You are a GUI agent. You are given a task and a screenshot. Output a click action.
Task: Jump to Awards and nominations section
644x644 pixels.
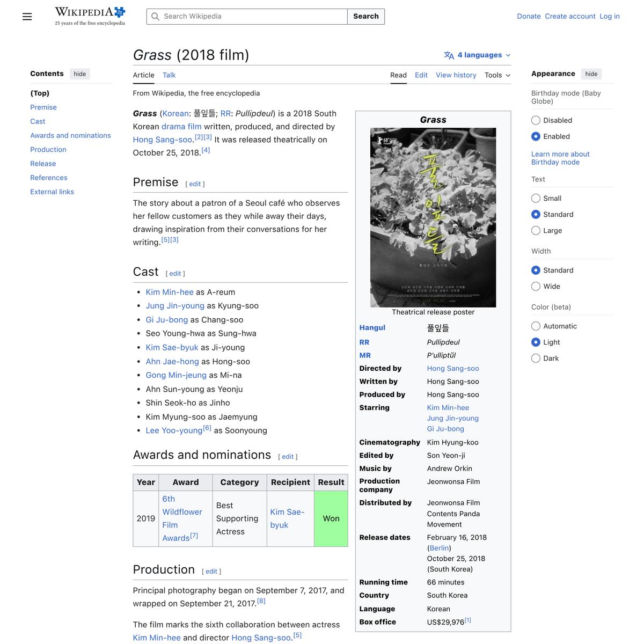[70, 136]
